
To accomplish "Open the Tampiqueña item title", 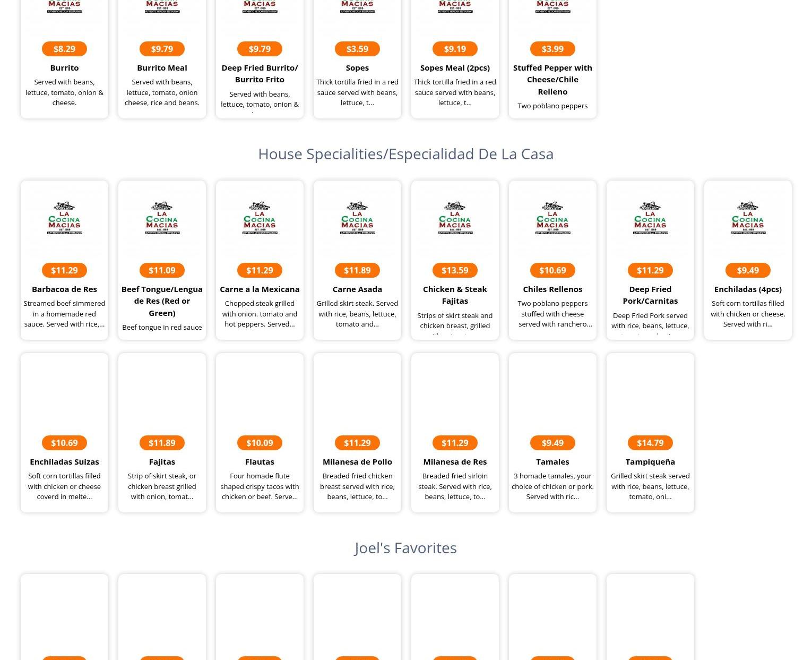I will tap(650, 462).
